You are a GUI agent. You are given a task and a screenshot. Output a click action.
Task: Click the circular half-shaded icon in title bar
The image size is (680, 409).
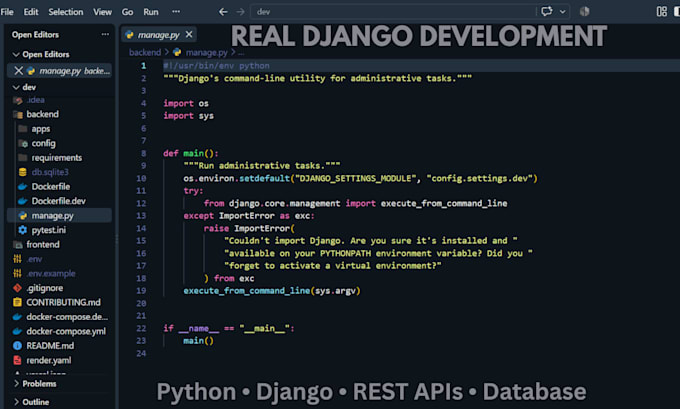(x=585, y=11)
